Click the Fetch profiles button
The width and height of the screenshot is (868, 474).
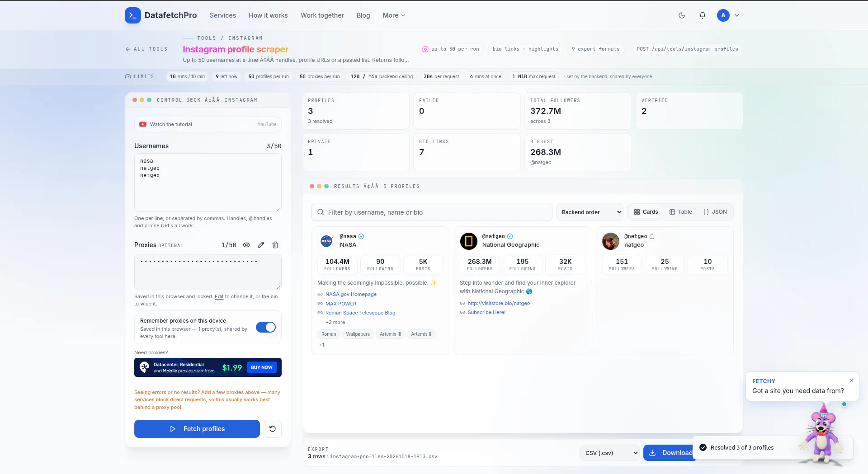point(197,429)
